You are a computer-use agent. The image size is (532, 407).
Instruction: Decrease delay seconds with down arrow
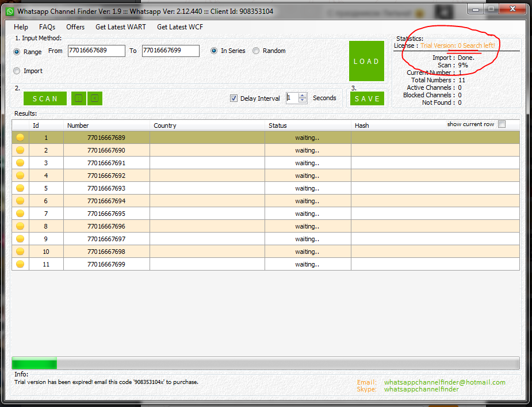(x=303, y=100)
